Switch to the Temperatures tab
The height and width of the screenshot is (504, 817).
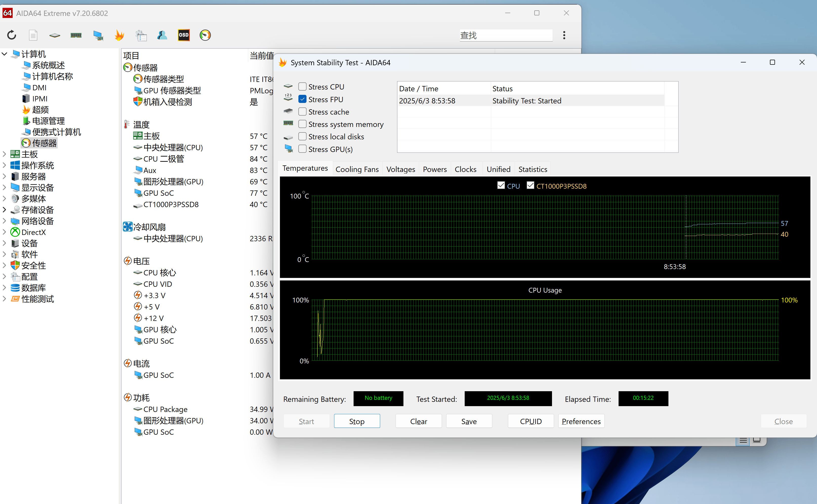[x=305, y=168]
